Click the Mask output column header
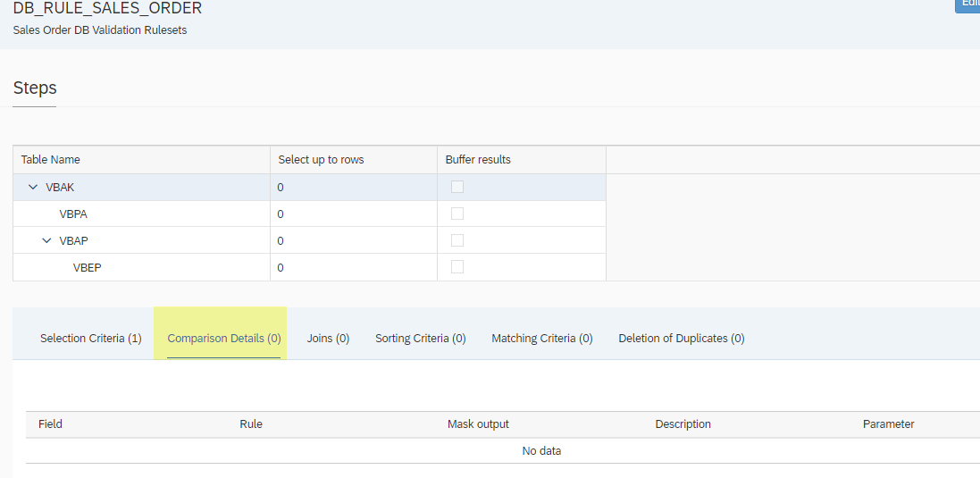The width and height of the screenshot is (980, 478). pyautogui.click(x=478, y=424)
